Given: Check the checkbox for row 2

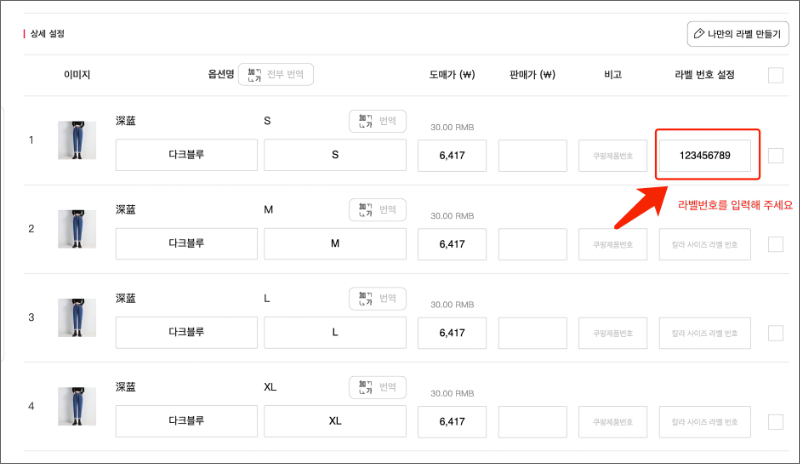Looking at the screenshot, I should [x=776, y=244].
